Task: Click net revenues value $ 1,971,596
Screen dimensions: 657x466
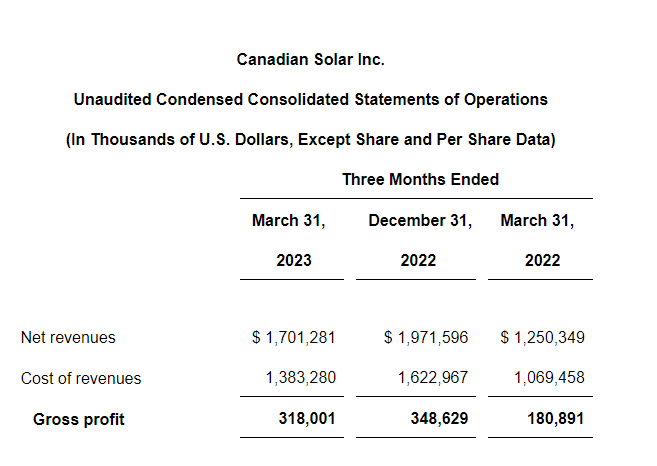Action: tap(426, 338)
